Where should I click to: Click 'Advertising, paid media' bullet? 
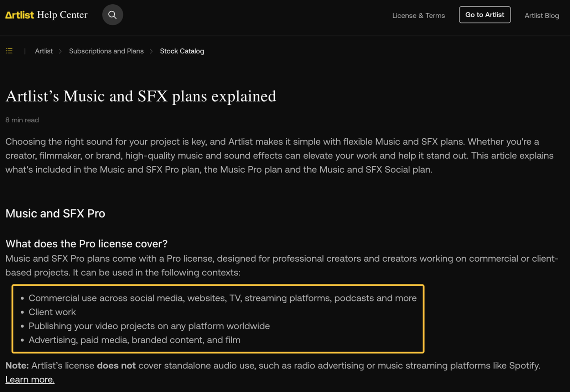pyautogui.click(x=134, y=340)
